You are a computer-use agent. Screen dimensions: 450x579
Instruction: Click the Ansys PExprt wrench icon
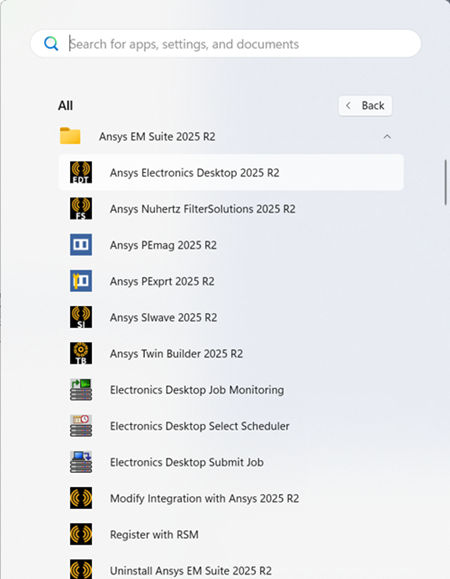[81, 281]
